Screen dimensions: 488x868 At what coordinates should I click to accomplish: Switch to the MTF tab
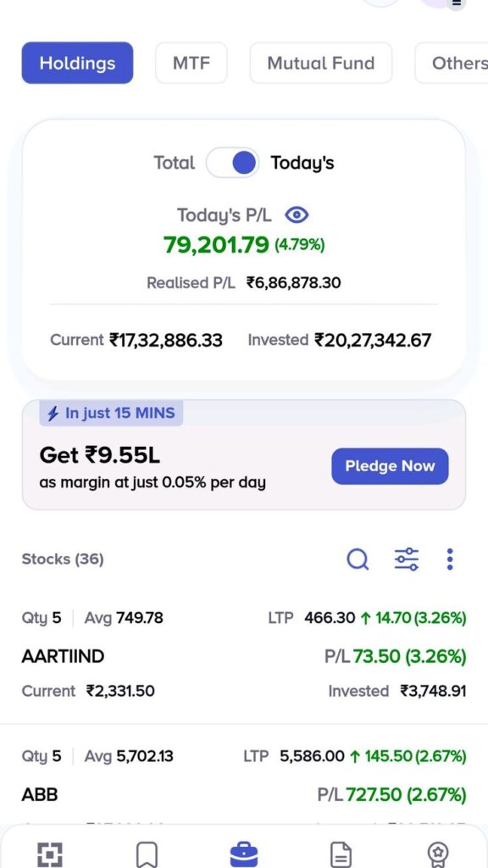click(x=191, y=63)
